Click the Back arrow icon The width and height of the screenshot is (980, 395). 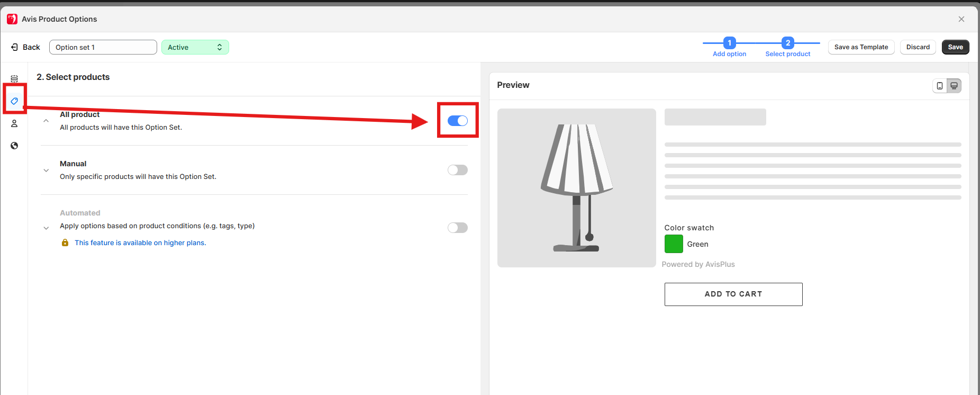pyautogui.click(x=15, y=47)
